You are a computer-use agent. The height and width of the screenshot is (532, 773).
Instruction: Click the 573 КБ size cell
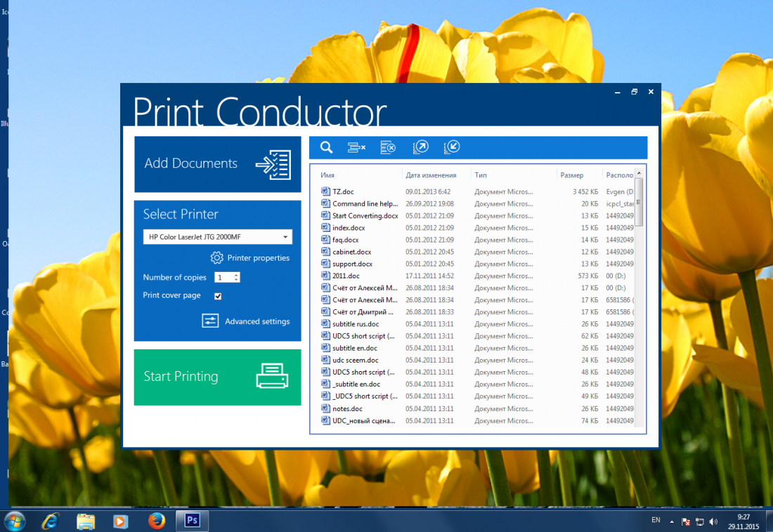pos(587,275)
